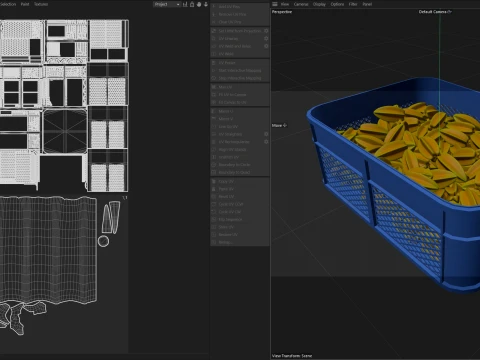Select the circular UV island in UV editor
This screenshot has height=360, width=480.
pyautogui.click(x=103, y=241)
